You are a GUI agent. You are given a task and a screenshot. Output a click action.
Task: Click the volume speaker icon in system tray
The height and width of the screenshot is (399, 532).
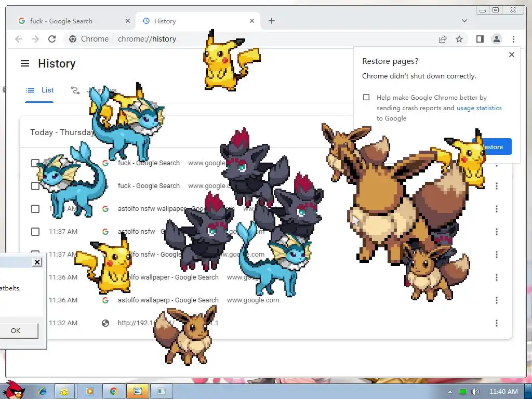coord(475,392)
